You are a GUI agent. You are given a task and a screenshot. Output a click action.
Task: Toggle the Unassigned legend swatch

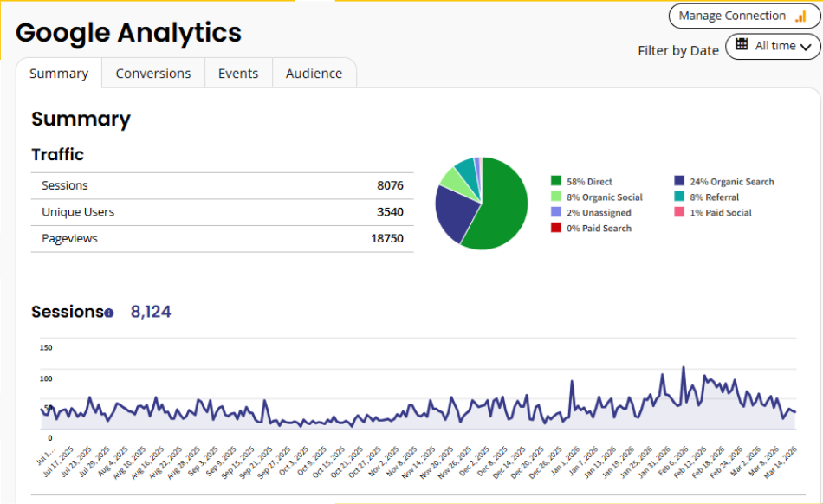pos(555,213)
